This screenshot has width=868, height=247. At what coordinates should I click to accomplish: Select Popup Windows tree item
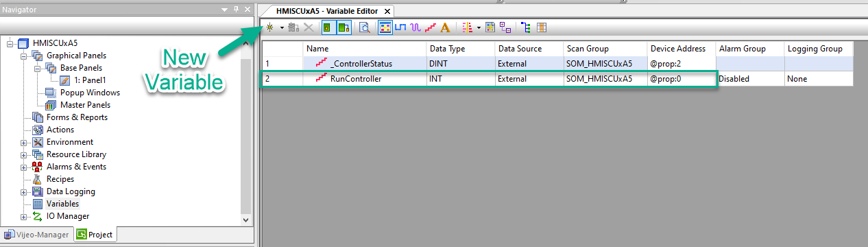tap(90, 93)
